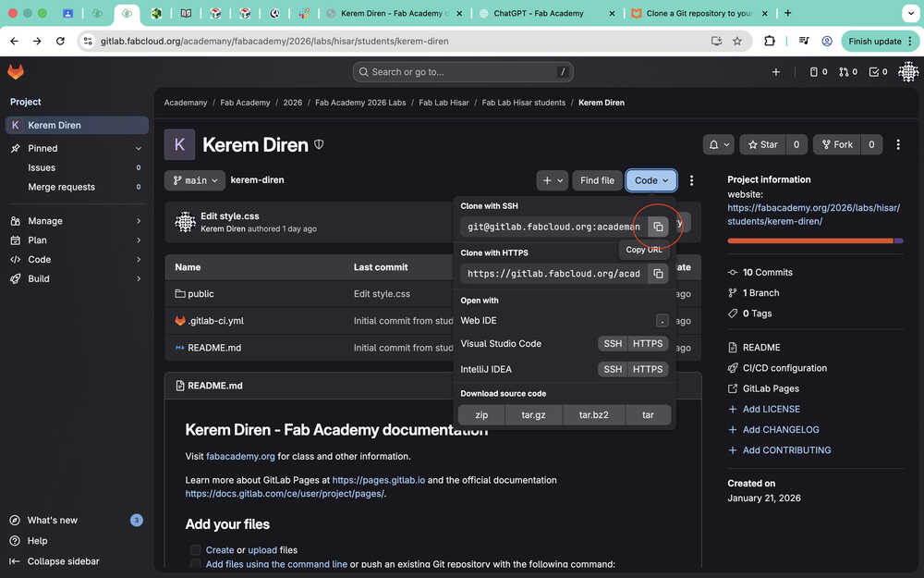Image resolution: width=924 pixels, height=578 pixels.
Task: Open Merge requests in sidebar
Action: pyautogui.click(x=77, y=187)
